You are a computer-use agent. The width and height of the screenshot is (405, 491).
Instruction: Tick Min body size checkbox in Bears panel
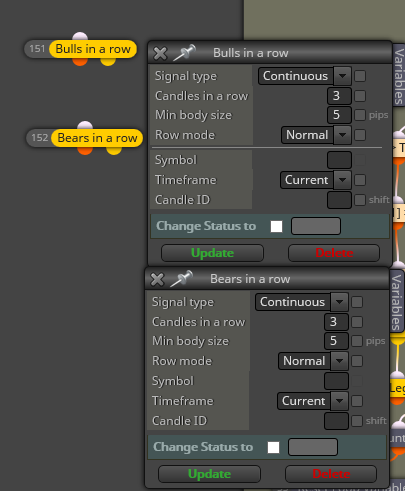pyautogui.click(x=357, y=341)
